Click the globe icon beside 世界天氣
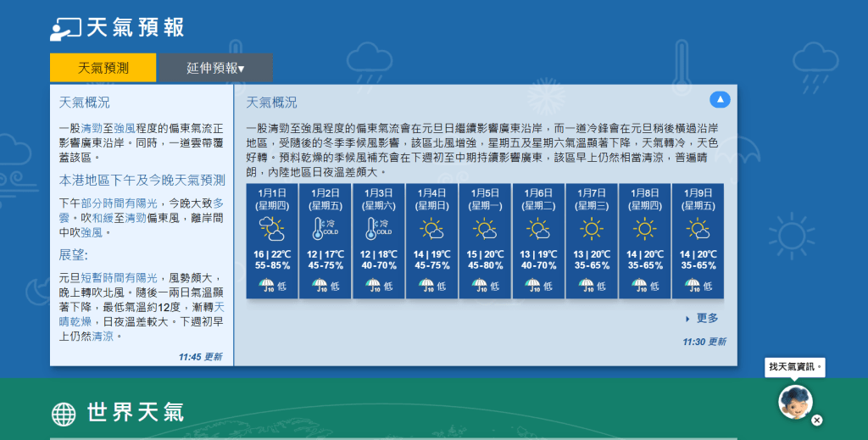 [64, 414]
